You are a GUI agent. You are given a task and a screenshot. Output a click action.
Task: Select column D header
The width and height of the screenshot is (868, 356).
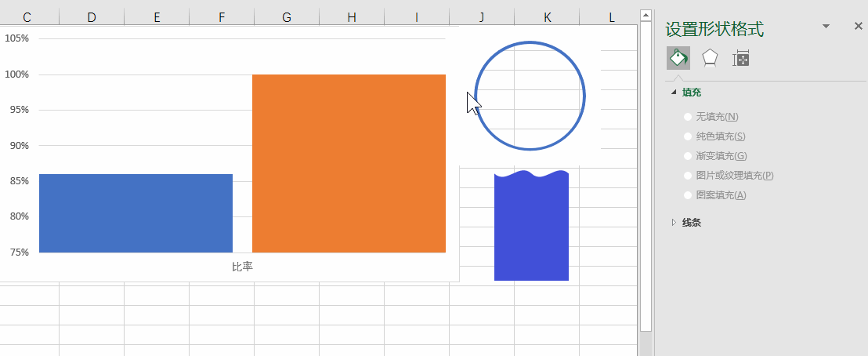point(92,18)
